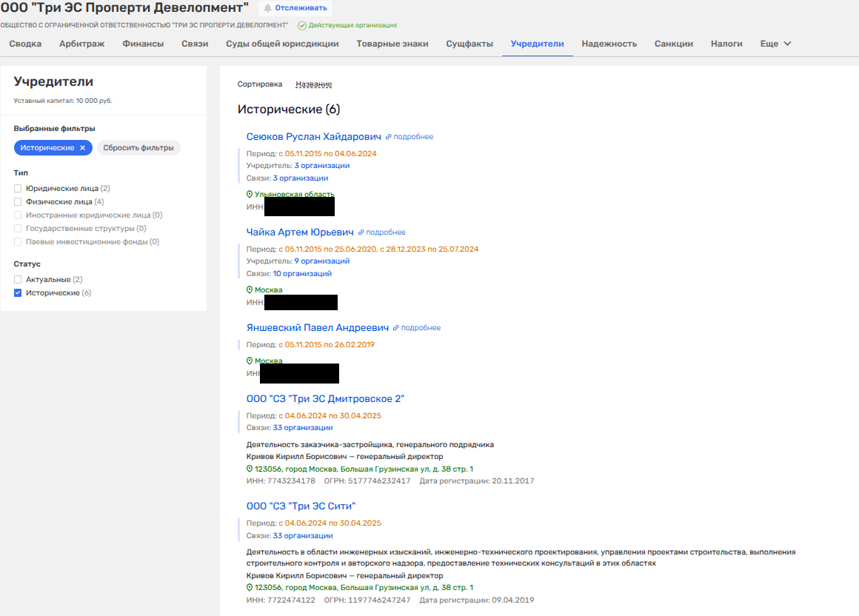The width and height of the screenshot is (859, 616).
Task: Go to the Товарные знаки tab
Action: click(392, 44)
